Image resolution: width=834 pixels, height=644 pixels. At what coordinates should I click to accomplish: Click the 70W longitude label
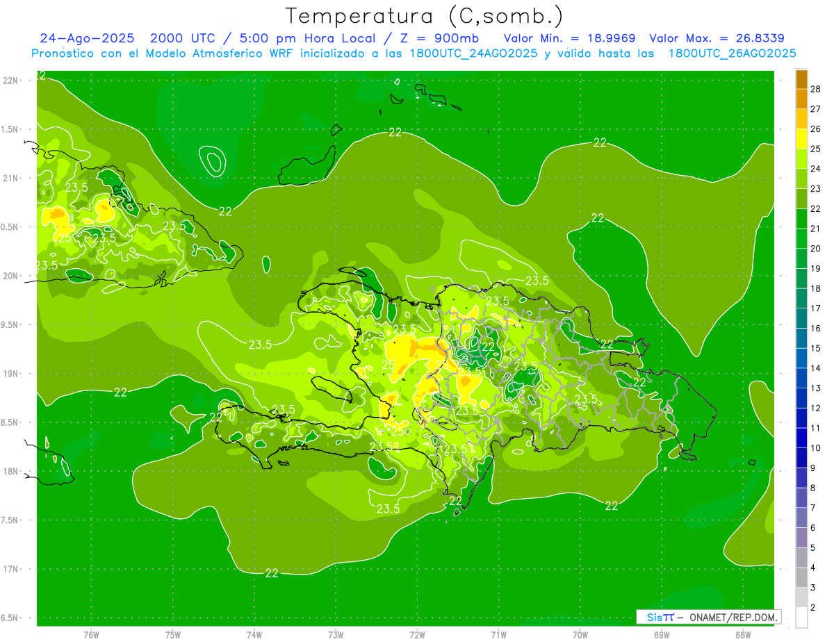(580, 634)
